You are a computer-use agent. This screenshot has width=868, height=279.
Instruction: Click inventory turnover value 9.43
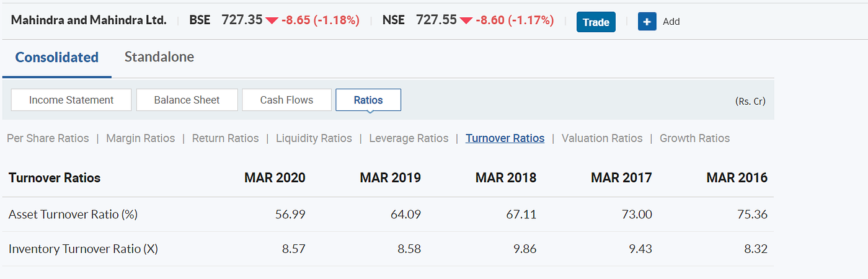(640, 249)
